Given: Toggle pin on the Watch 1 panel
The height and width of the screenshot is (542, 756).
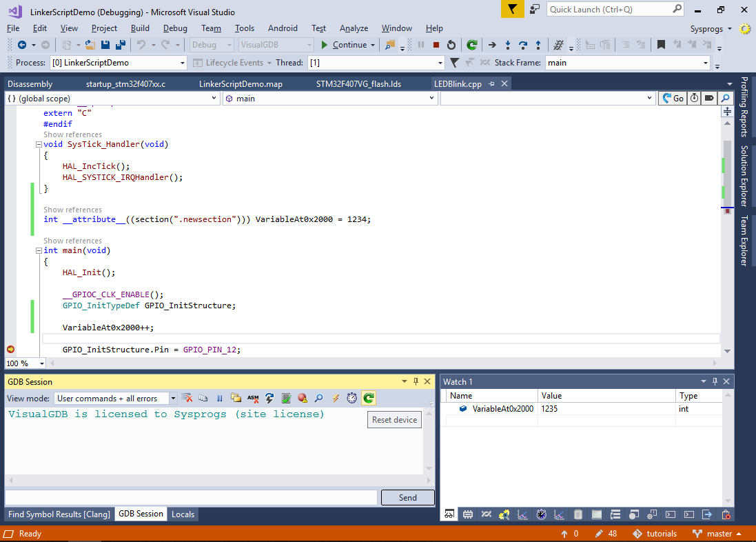Looking at the screenshot, I should 713,381.
